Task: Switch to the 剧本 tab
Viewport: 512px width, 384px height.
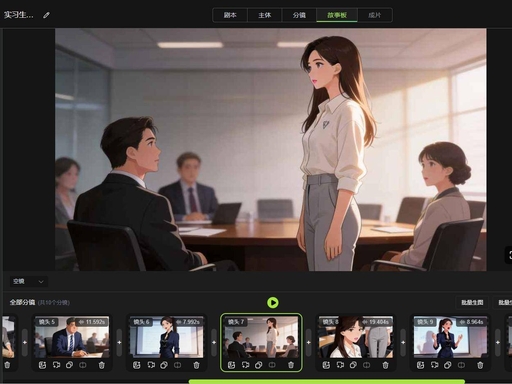Action: 230,15
